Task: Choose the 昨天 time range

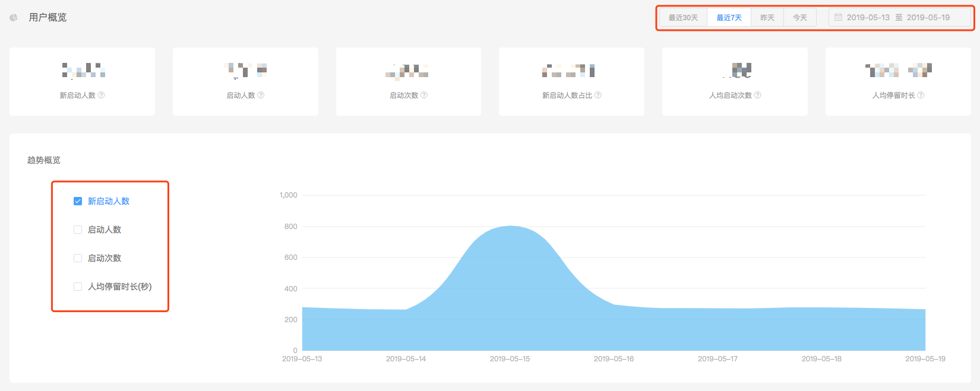Action: 767,18
